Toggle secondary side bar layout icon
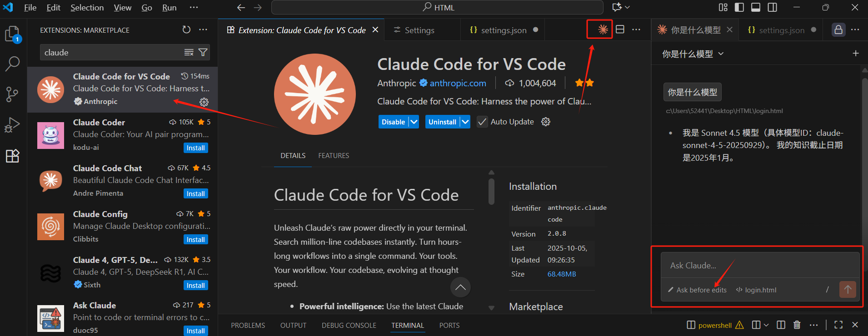The width and height of the screenshot is (868, 336). 772,7
